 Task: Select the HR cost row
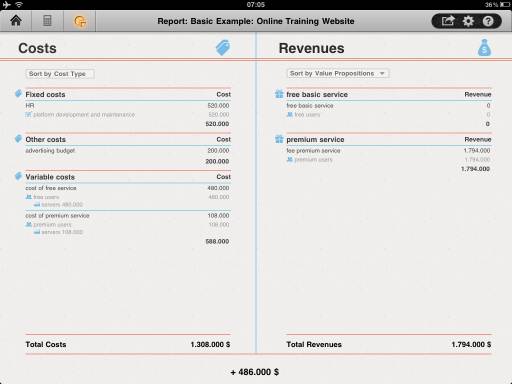(x=128, y=106)
